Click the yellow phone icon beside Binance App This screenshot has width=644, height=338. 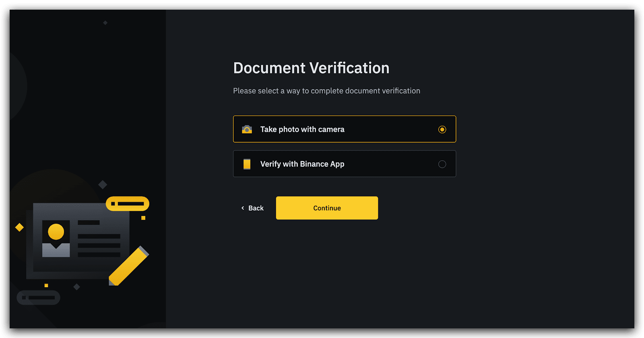247,164
